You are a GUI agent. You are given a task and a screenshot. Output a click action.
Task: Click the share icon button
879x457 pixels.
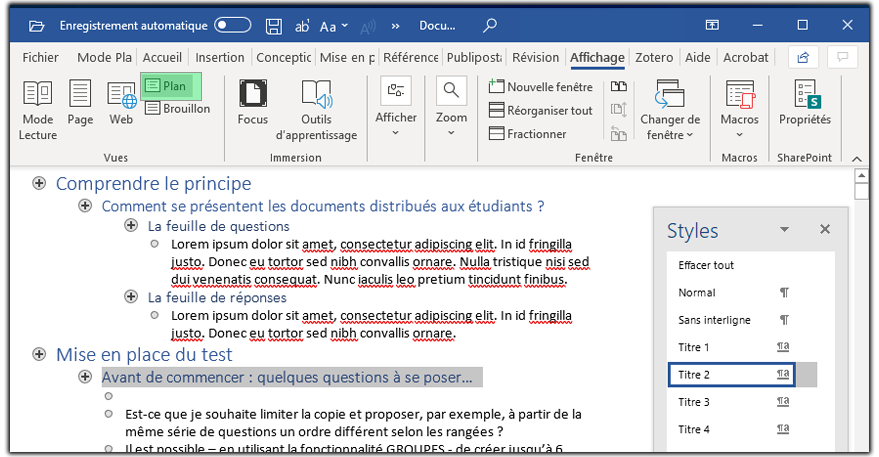point(803,57)
